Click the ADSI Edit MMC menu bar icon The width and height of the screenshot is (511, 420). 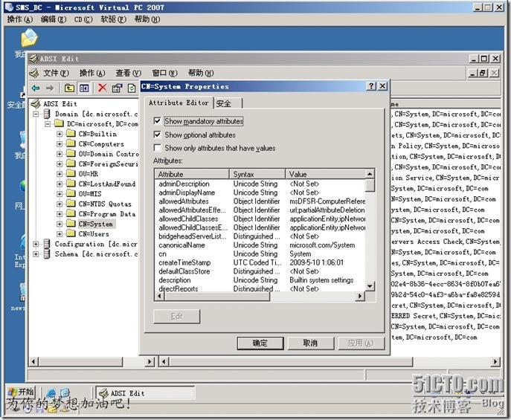click(x=34, y=73)
